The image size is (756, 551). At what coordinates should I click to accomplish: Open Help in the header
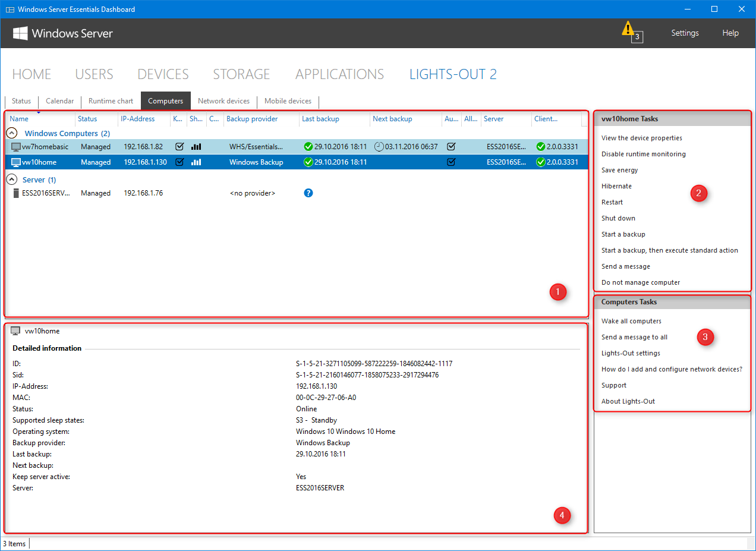click(730, 33)
